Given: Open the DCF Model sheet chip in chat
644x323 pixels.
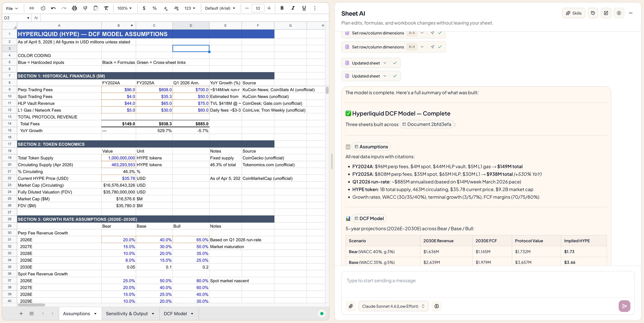Looking at the screenshot, I should 369,218.
